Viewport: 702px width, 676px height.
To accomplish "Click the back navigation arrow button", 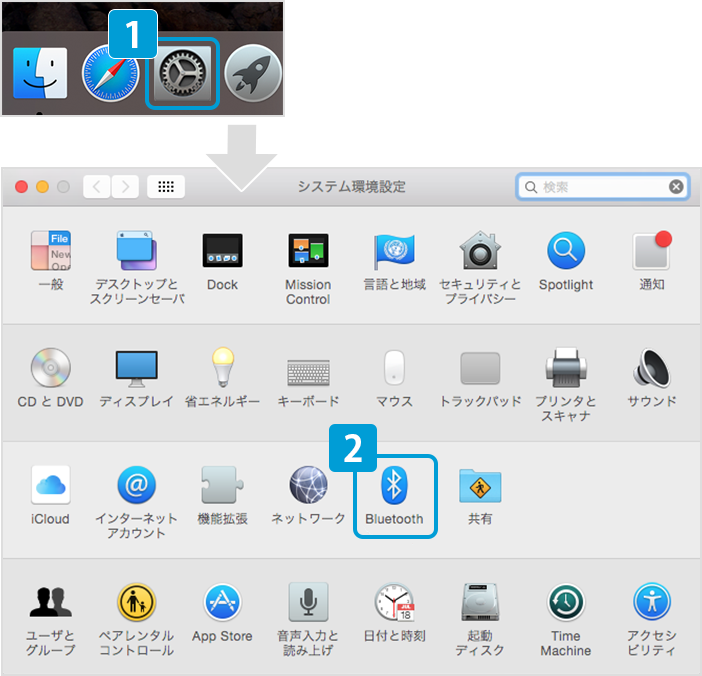I will pos(97,186).
